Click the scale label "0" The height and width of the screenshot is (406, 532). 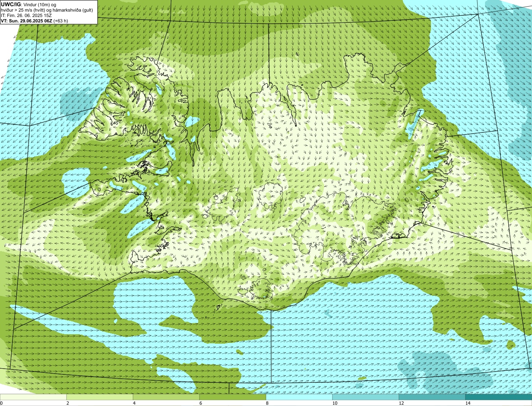[1, 403]
